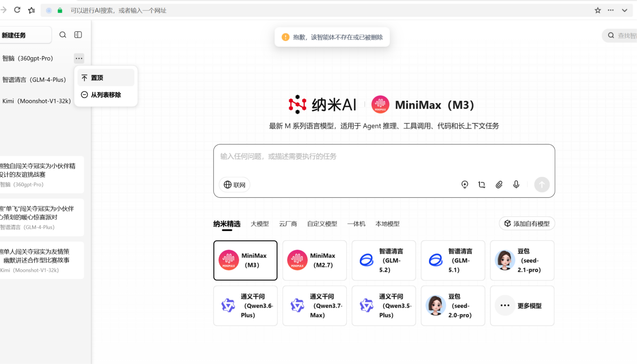
Task: Open the sidebar search icon
Action: point(63,35)
